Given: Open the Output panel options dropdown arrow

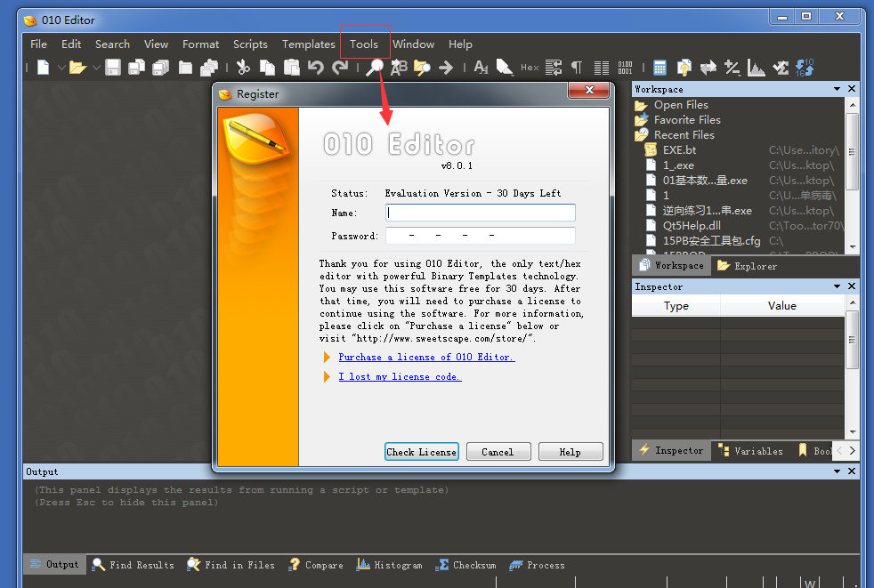Looking at the screenshot, I should coord(837,471).
